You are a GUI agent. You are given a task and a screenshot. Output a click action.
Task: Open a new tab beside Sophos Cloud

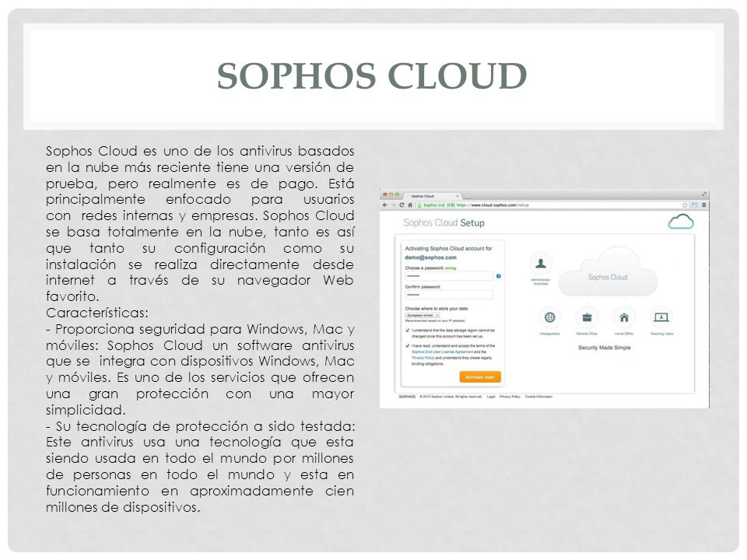468,196
